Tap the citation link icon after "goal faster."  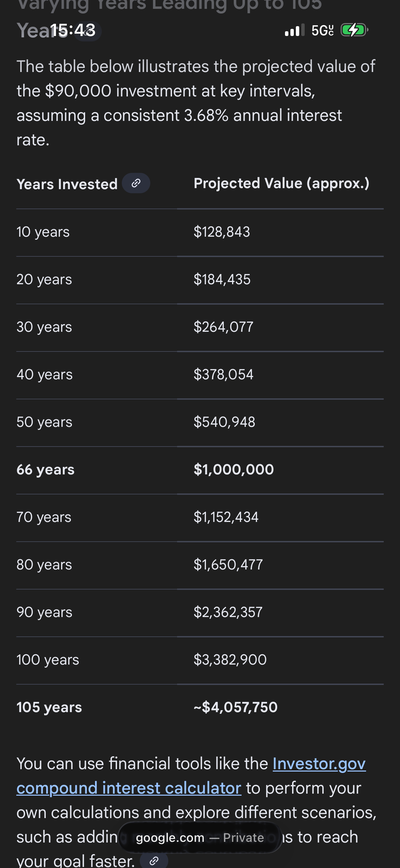154,861
